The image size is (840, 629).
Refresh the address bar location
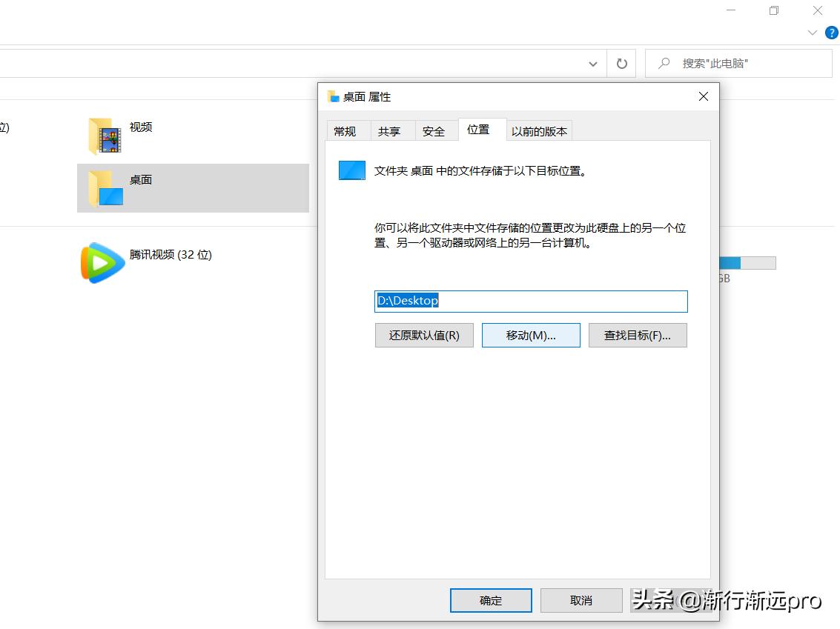click(621, 64)
